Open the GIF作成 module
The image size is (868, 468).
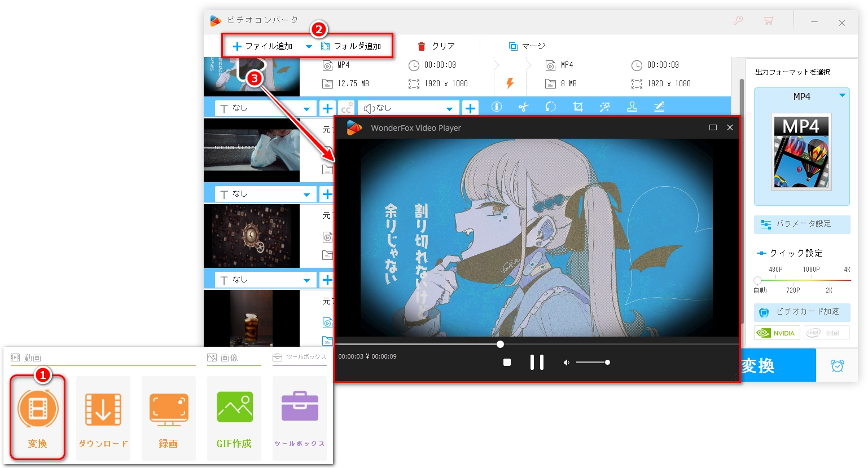pos(234,418)
